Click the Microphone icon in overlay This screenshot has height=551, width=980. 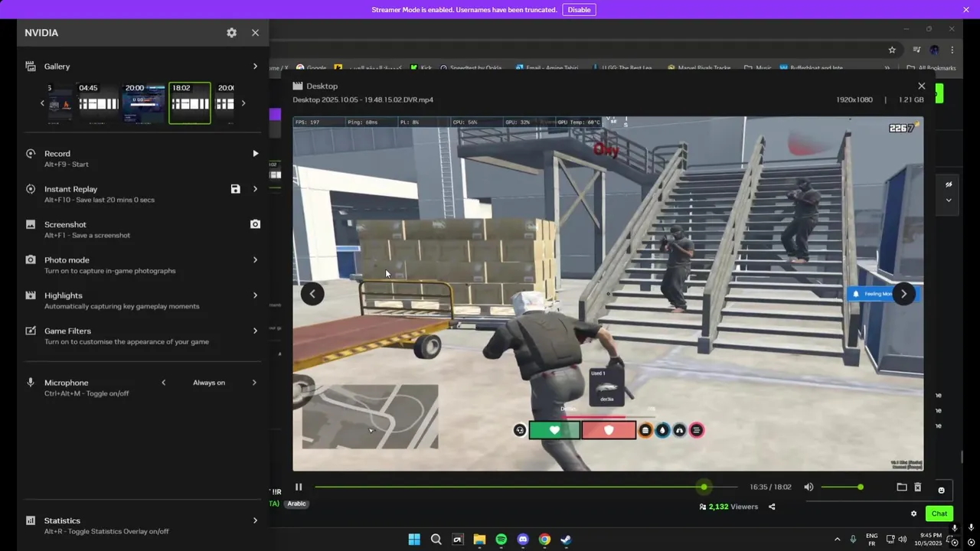pos(31,382)
